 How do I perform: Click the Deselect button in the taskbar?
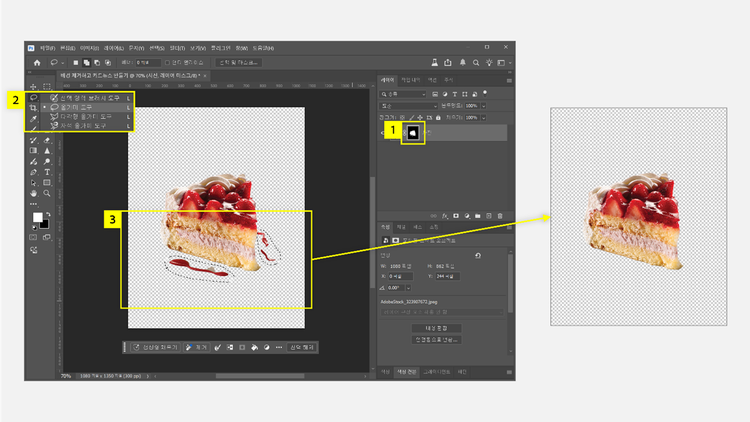tap(301, 347)
